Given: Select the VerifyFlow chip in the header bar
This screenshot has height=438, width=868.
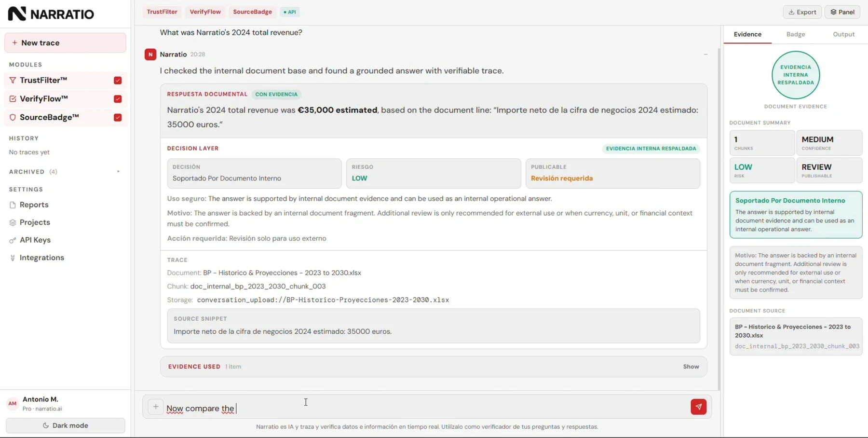Looking at the screenshot, I should click(x=205, y=12).
